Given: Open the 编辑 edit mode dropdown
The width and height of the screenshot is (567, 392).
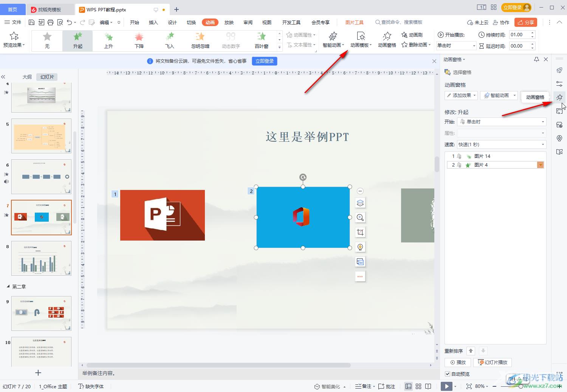Looking at the screenshot, I should tap(106, 22).
